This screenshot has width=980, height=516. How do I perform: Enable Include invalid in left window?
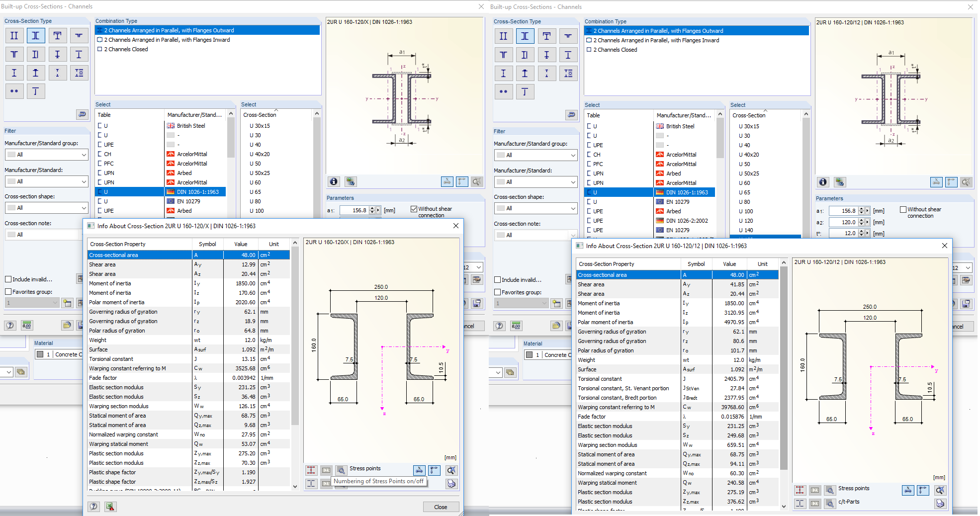tap(8, 279)
